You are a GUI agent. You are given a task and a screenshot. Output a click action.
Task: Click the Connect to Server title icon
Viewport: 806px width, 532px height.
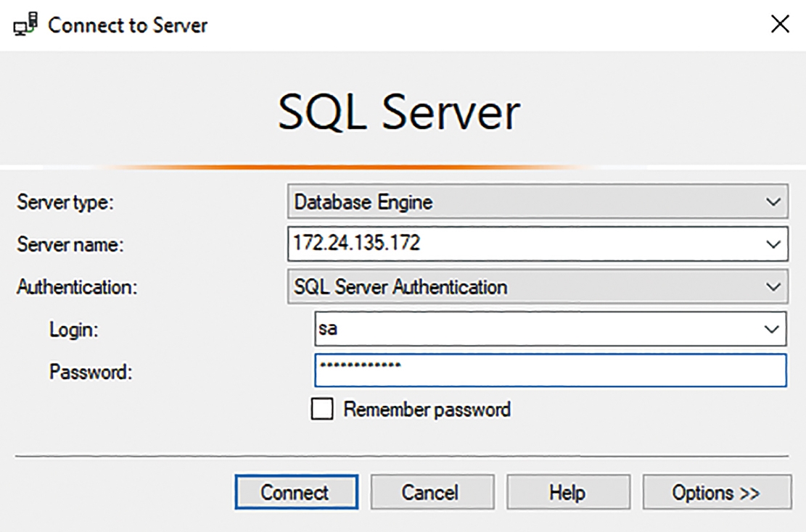click(x=25, y=25)
